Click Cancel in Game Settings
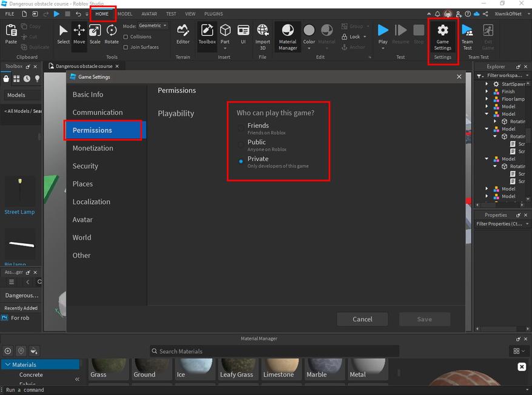The height and width of the screenshot is (395, 532). tap(362, 319)
